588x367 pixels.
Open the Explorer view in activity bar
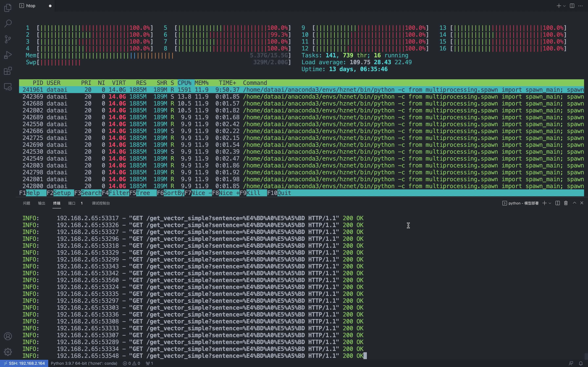coord(8,8)
